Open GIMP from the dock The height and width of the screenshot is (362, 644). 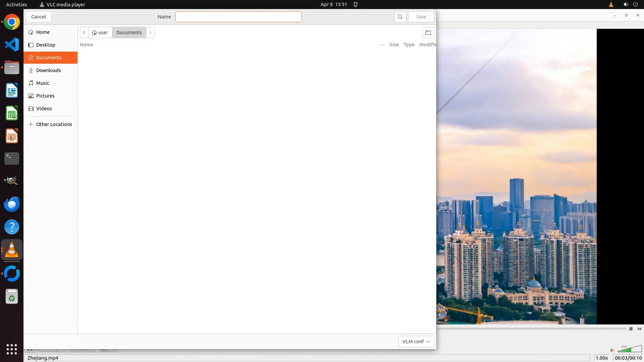12,181
